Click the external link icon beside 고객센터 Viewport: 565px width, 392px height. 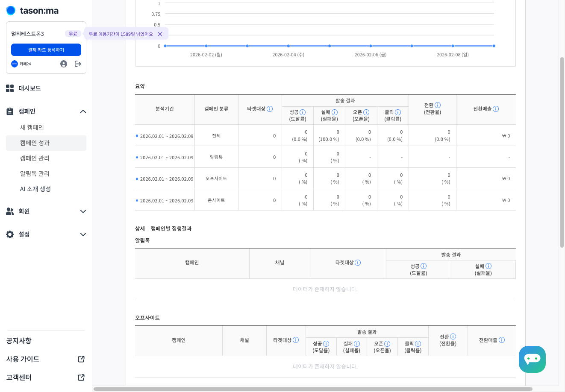click(81, 377)
